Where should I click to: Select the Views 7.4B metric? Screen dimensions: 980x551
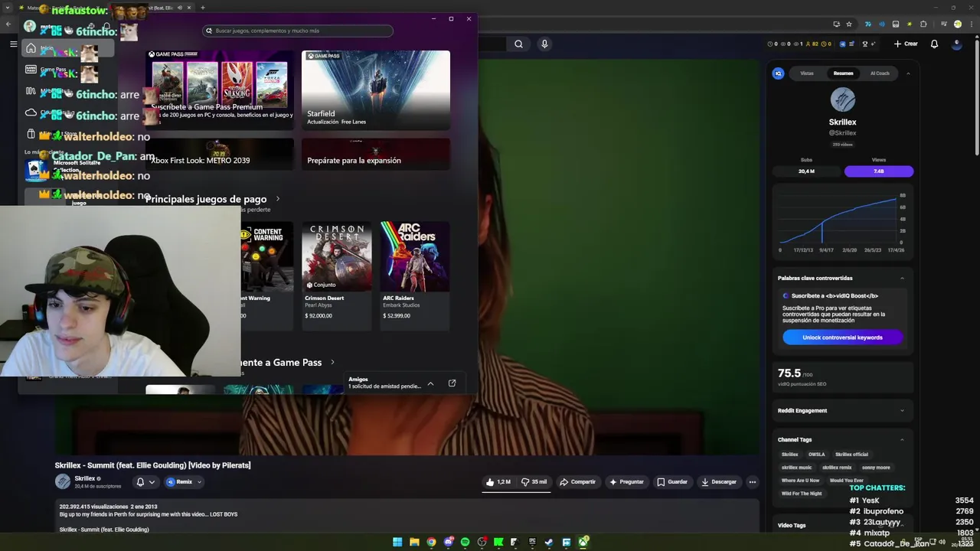tap(879, 171)
